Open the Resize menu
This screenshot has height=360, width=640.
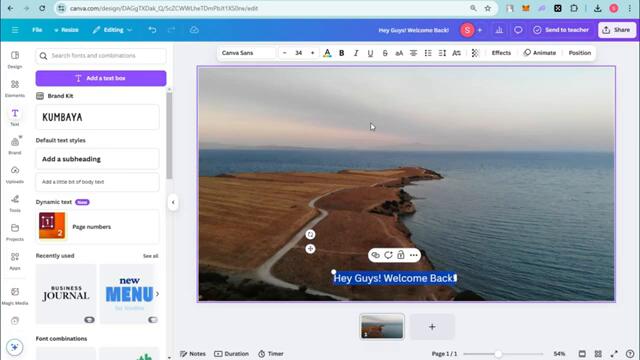[66, 30]
